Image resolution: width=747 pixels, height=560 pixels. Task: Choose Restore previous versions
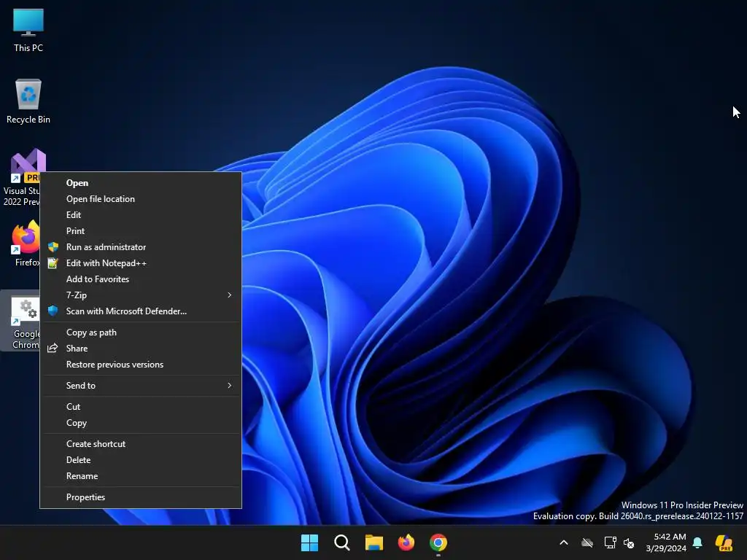141,365
